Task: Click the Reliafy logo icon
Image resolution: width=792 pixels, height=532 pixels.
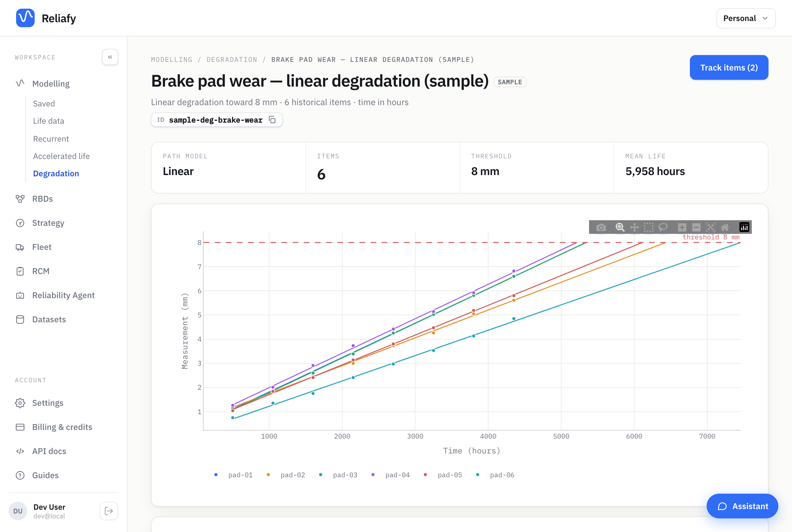Action: pos(25,18)
